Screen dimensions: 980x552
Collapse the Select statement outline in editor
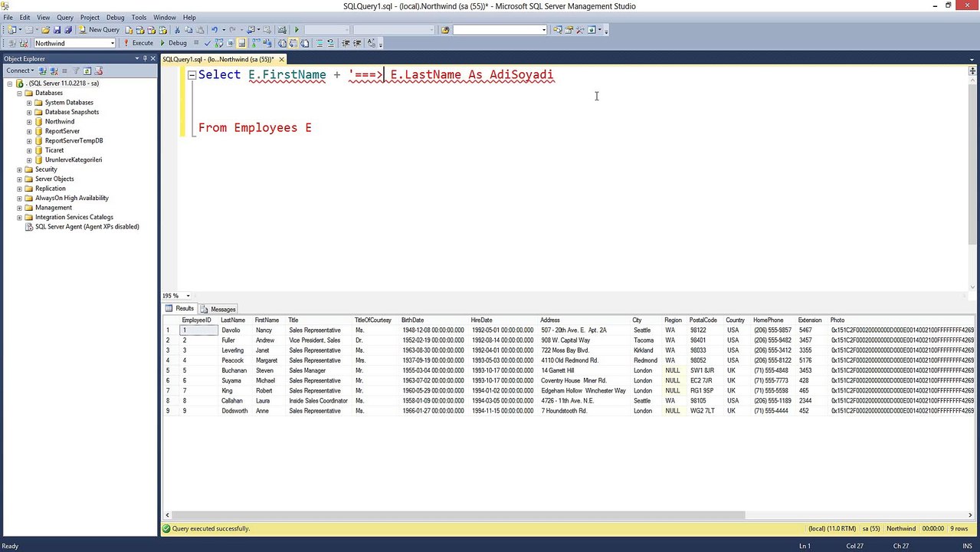click(x=192, y=75)
